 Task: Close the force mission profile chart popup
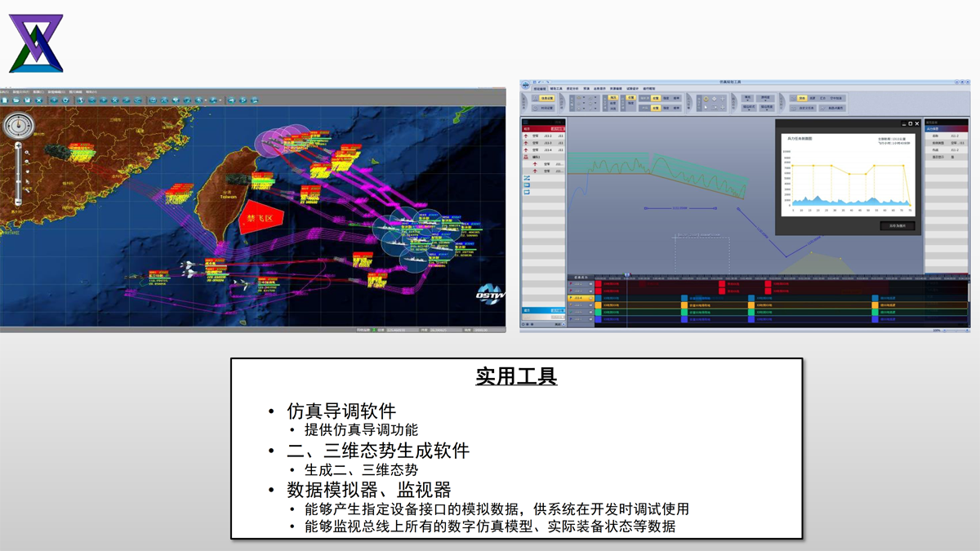[917, 124]
